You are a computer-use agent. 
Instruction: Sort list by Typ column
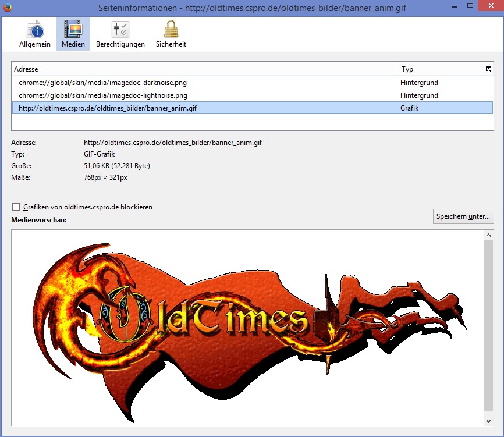pyautogui.click(x=442, y=69)
